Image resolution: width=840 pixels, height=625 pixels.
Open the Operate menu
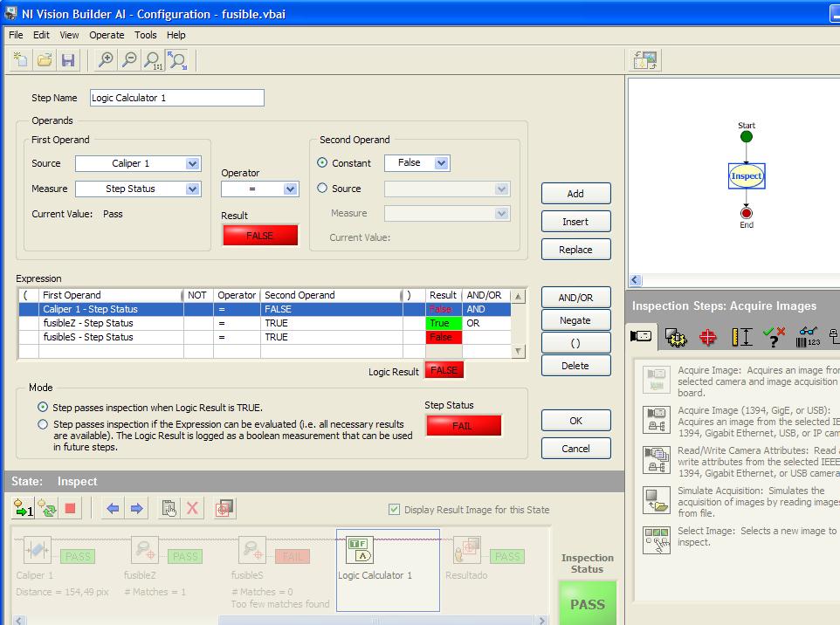[107, 35]
